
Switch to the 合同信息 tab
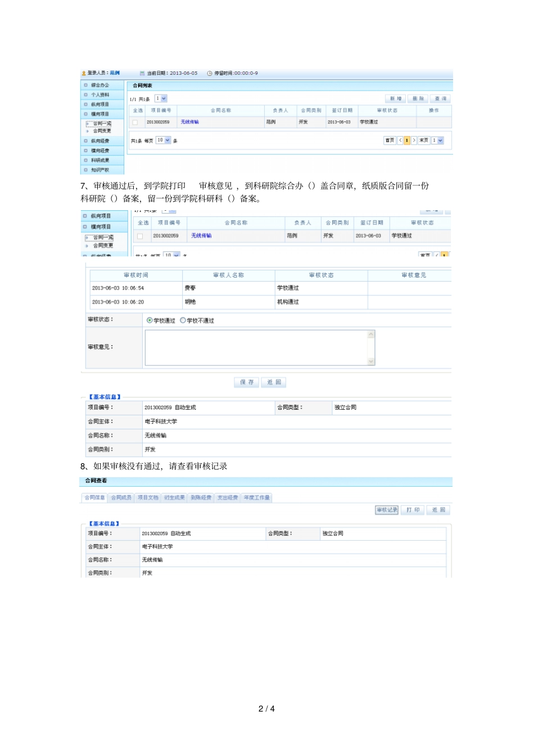[x=94, y=498]
